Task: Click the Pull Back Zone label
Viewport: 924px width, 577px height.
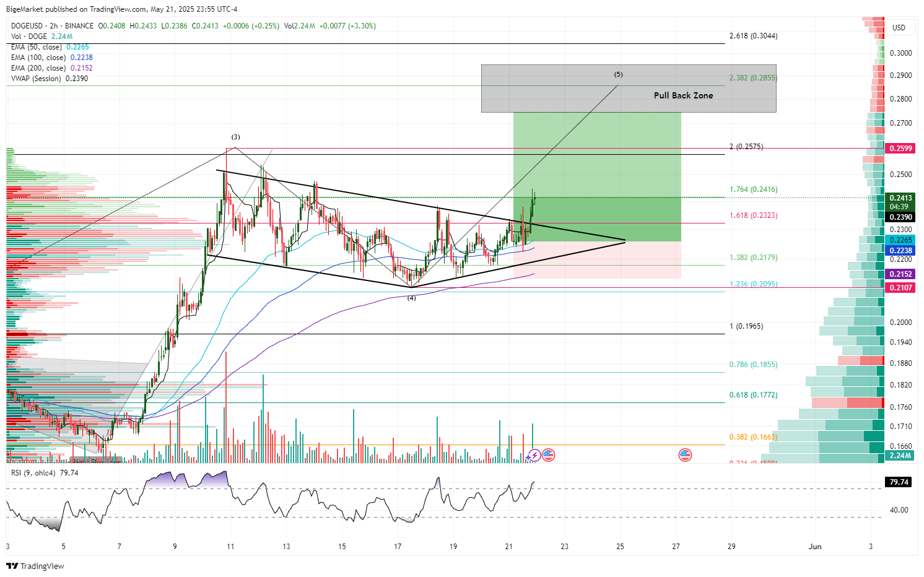Action: (684, 95)
